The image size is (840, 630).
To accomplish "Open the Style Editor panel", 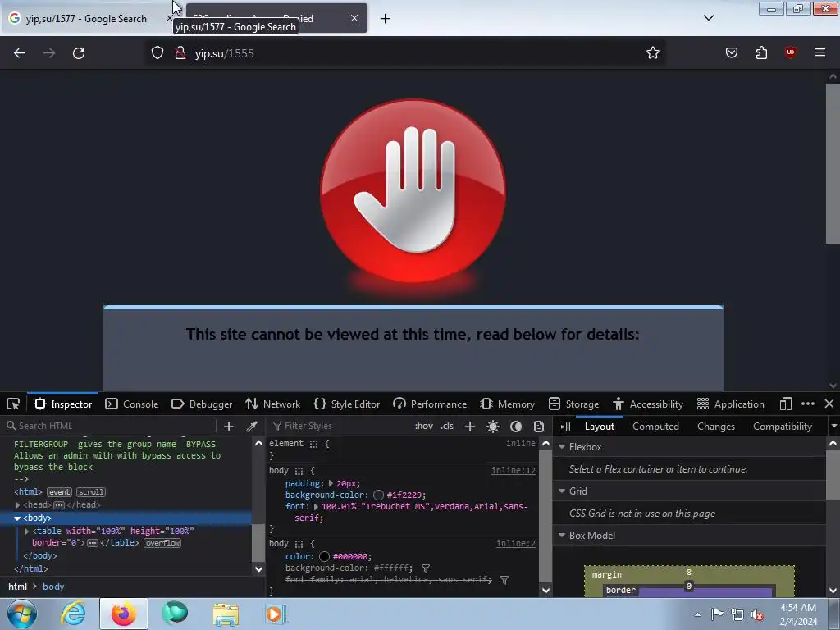I will (x=347, y=404).
